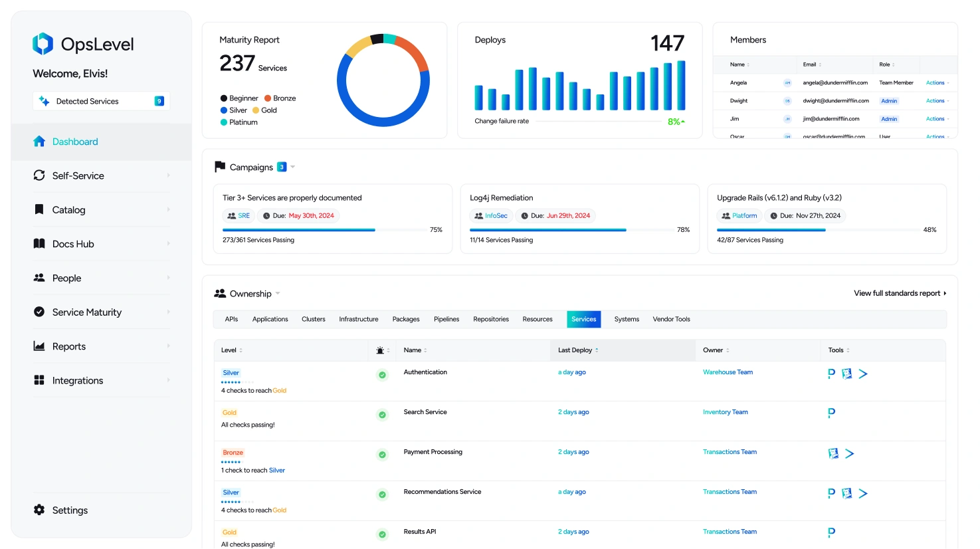
Task: Select the People sidebar icon
Action: [x=40, y=278]
